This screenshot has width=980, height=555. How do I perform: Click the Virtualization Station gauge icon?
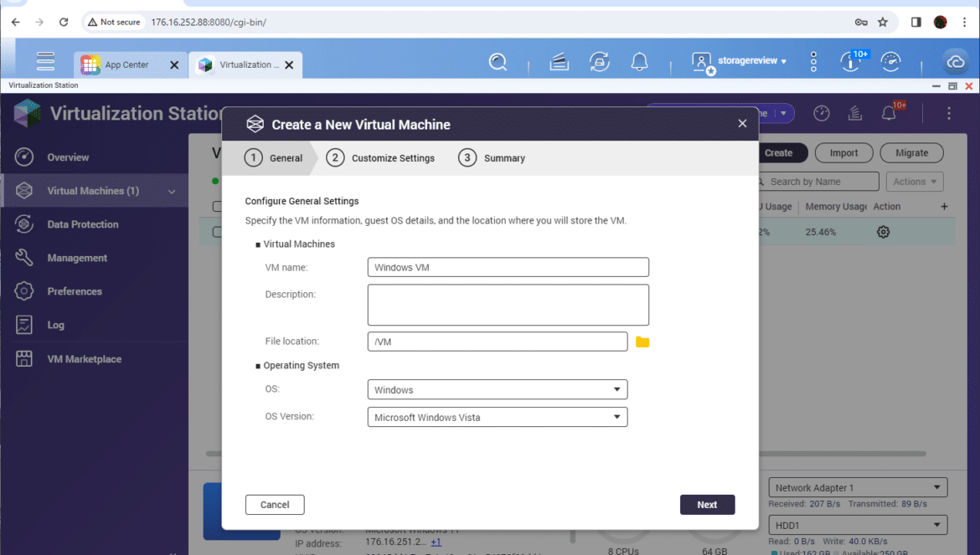pyautogui.click(x=821, y=113)
